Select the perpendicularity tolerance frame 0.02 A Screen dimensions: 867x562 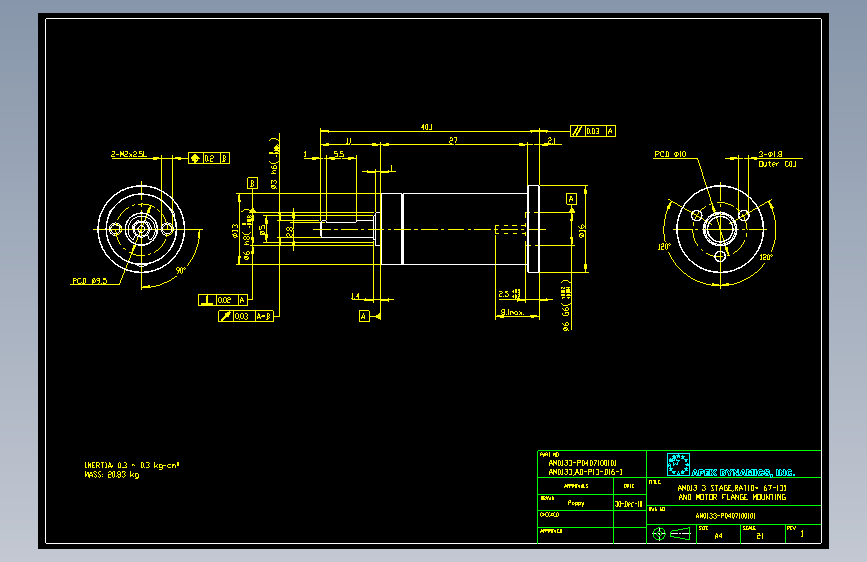[223, 300]
